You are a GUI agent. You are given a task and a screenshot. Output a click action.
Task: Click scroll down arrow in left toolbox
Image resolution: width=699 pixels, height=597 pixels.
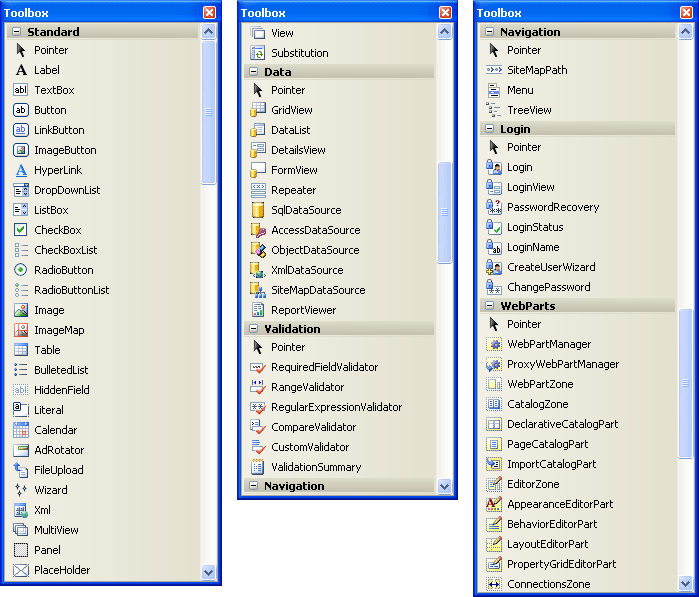208,572
